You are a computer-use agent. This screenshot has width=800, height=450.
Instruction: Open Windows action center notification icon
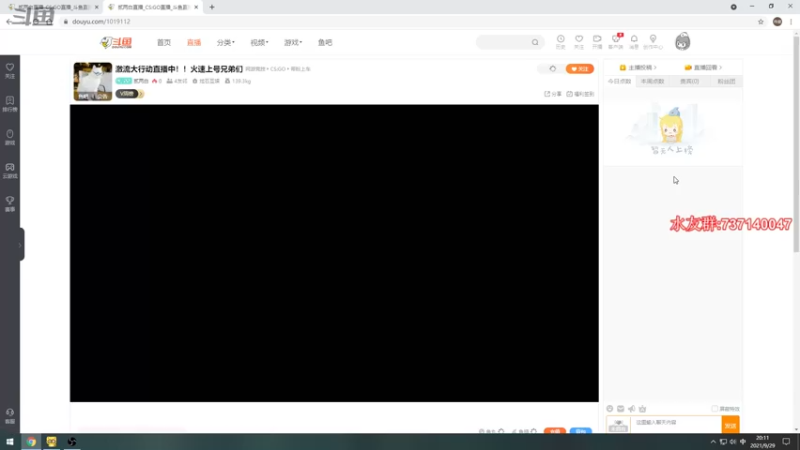(786, 442)
